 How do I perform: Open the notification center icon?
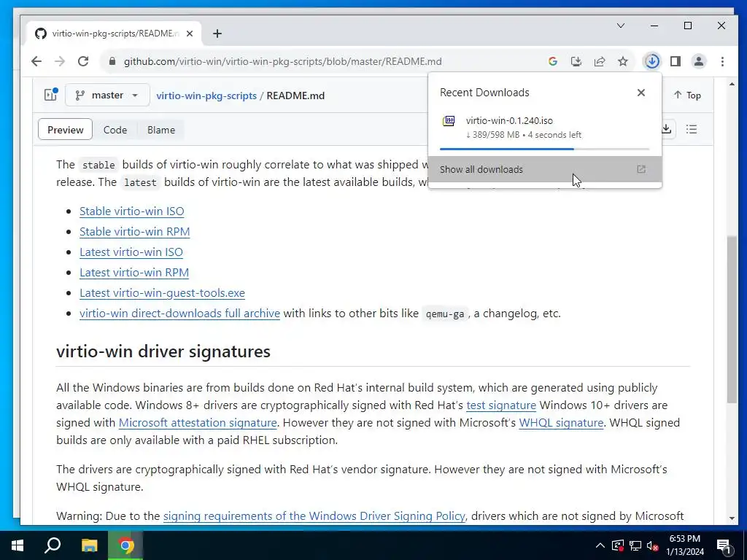[724, 545]
